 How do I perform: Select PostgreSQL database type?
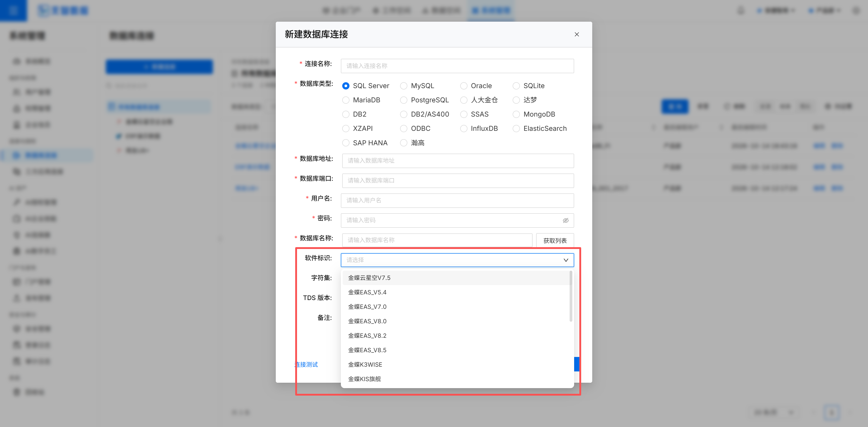pyautogui.click(x=425, y=100)
